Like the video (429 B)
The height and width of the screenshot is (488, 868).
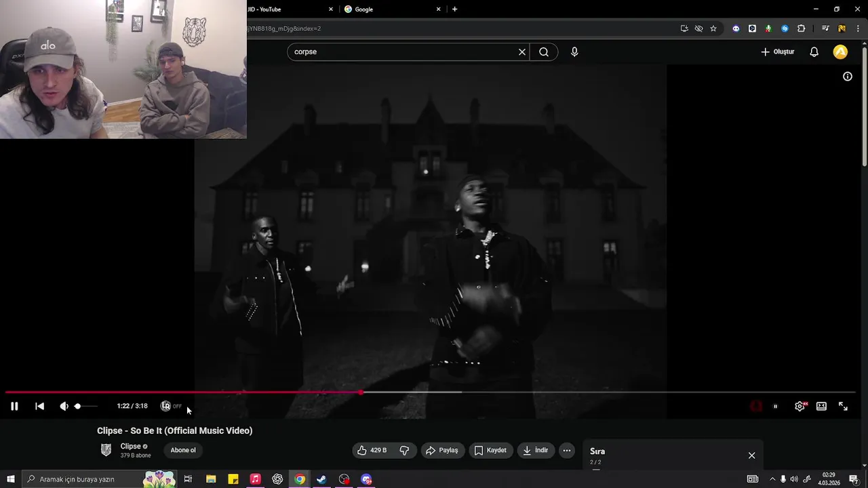pos(373,450)
